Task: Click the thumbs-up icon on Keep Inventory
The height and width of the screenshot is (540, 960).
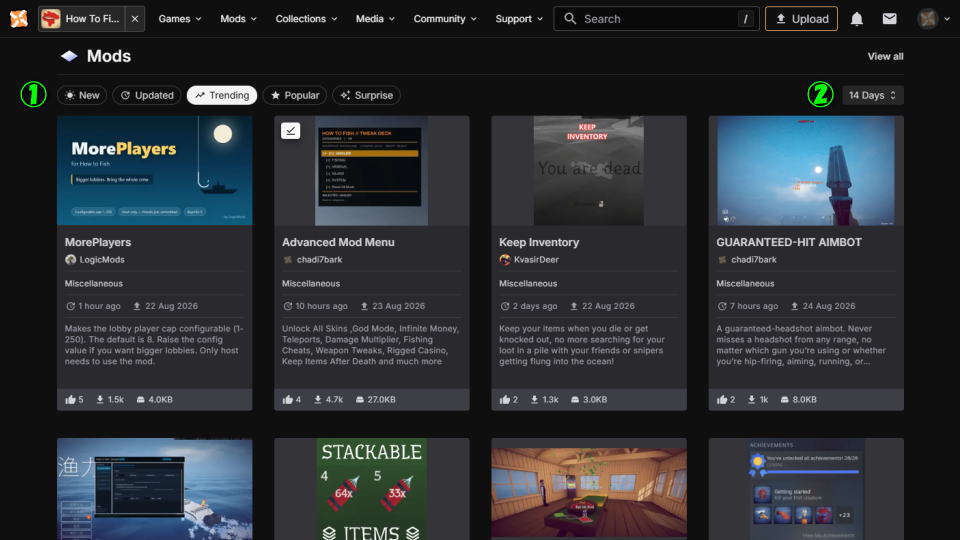Action: coord(504,400)
